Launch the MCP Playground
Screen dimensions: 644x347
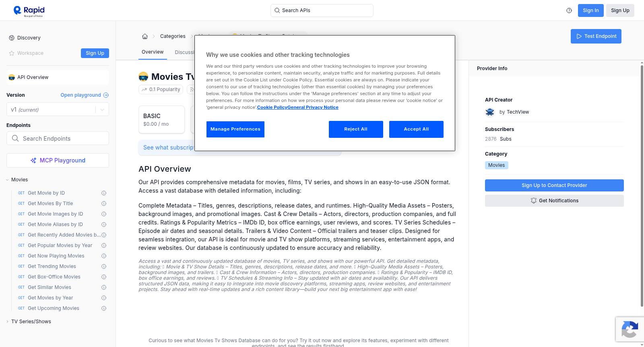pos(58,160)
